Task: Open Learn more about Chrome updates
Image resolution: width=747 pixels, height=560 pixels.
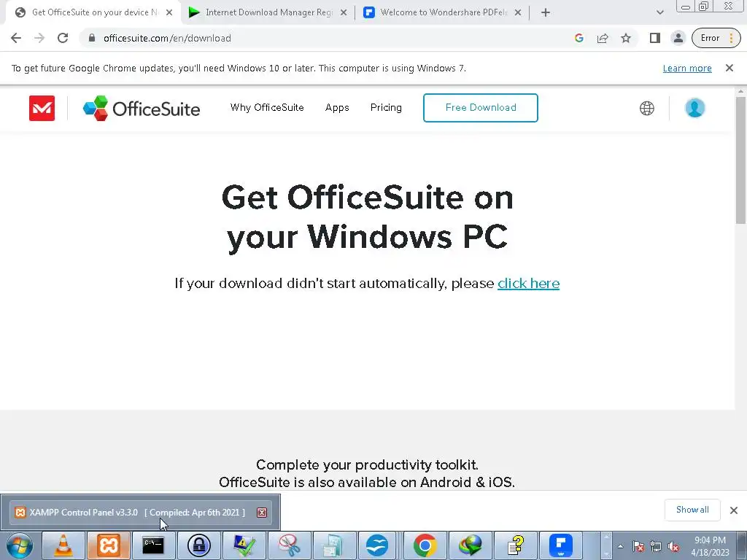Action: tap(687, 68)
